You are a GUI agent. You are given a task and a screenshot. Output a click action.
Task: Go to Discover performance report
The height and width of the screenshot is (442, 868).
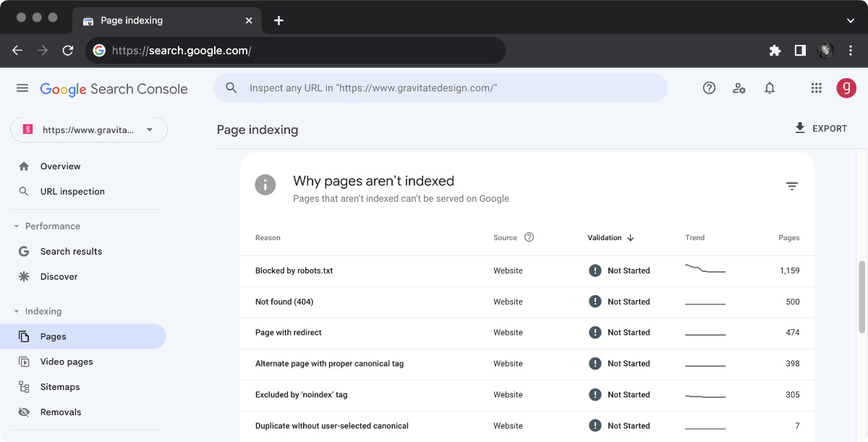point(60,276)
